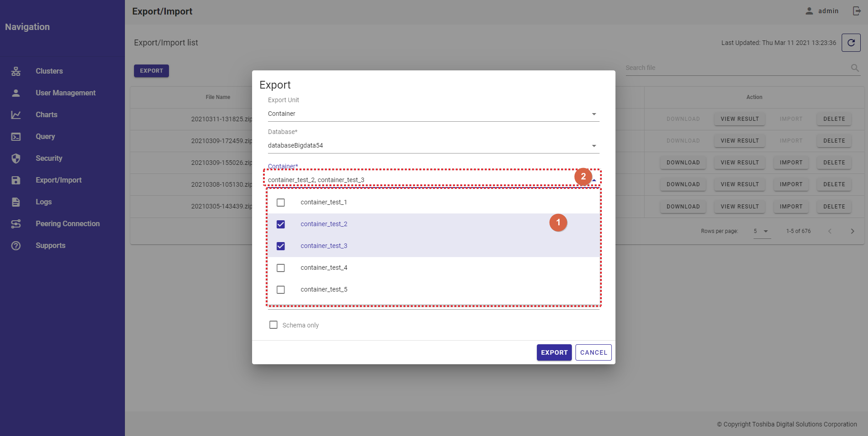Delete the 20210309-172459.zip file

834,141
